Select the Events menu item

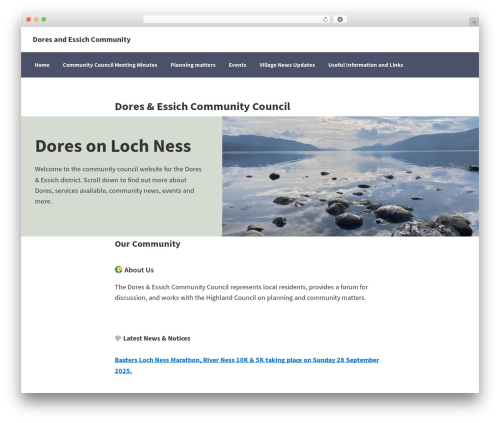click(237, 65)
